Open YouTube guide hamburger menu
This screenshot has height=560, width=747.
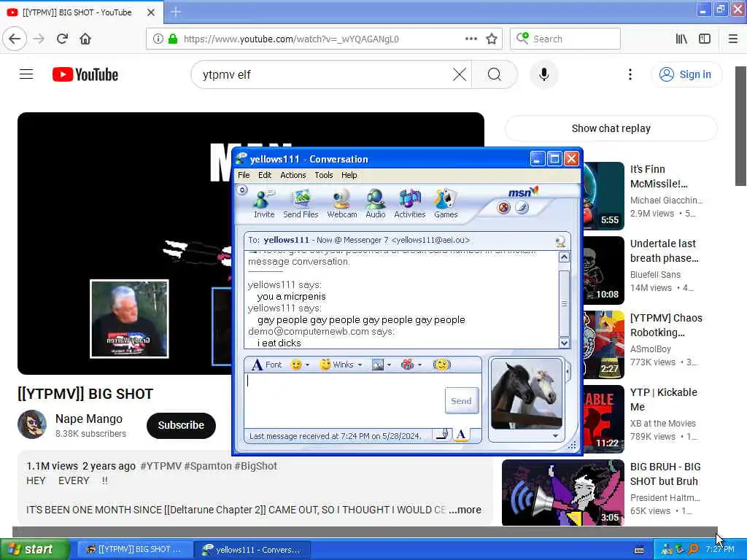click(x=26, y=74)
